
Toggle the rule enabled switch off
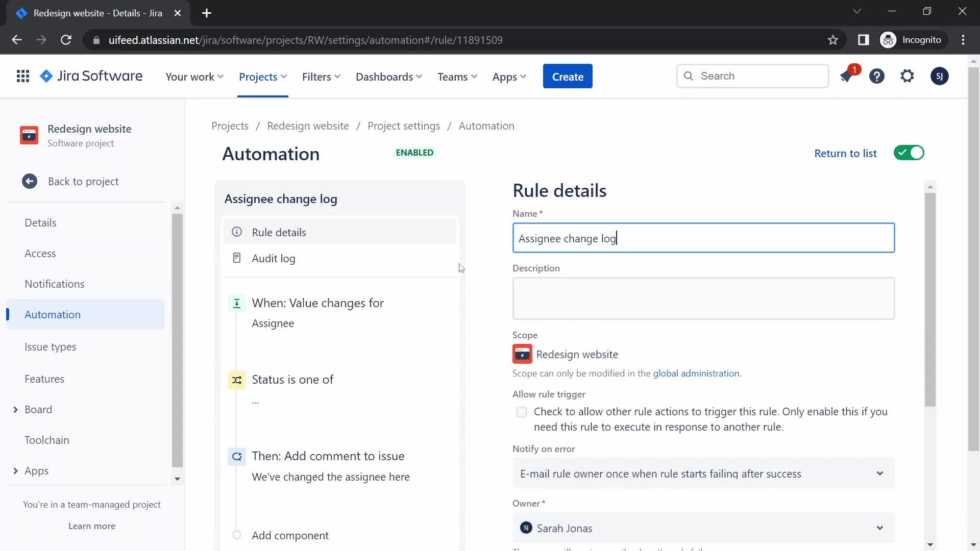pyautogui.click(x=909, y=153)
